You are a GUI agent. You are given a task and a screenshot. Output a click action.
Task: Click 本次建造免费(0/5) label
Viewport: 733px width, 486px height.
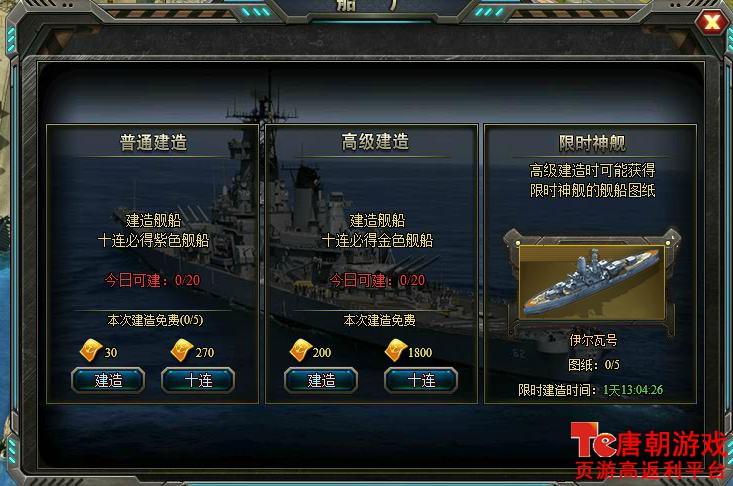tap(155, 320)
